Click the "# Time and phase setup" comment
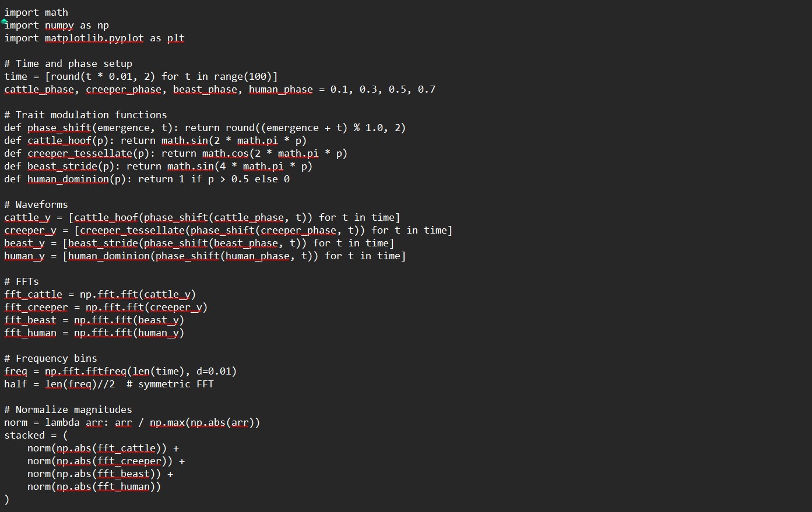Viewport: 812px width, 512px height. point(68,63)
